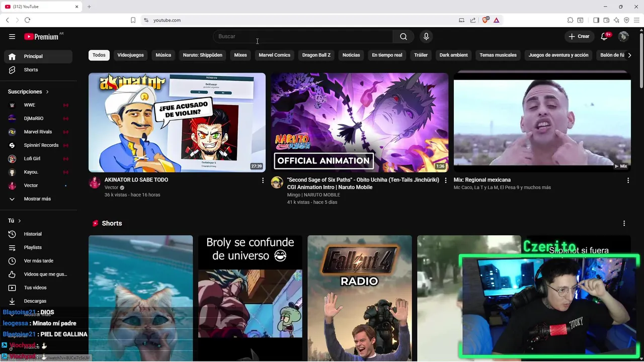Open the account avatar menu

click(x=623, y=36)
